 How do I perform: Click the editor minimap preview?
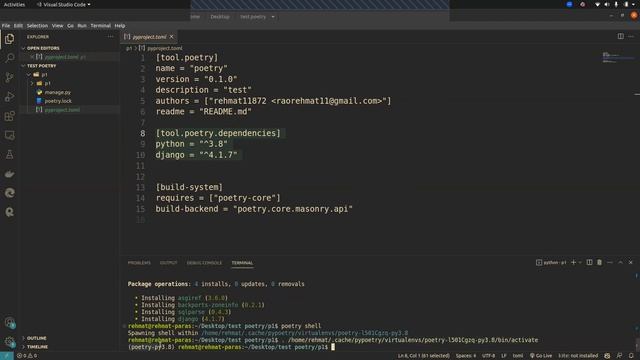coord(617,57)
